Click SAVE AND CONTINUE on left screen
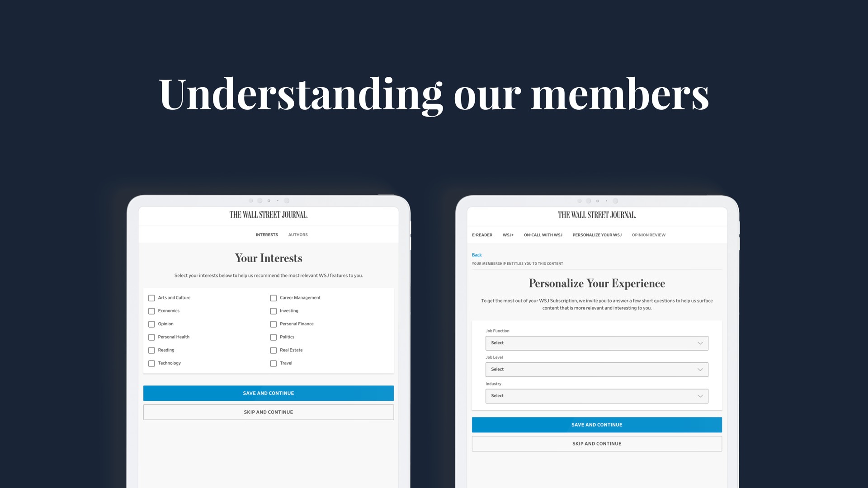 point(268,393)
